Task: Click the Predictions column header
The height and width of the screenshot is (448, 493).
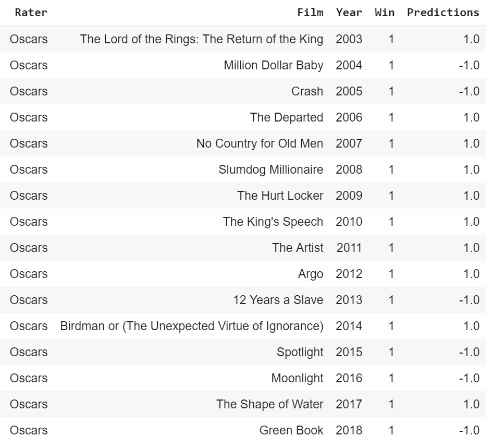Action: (443, 13)
